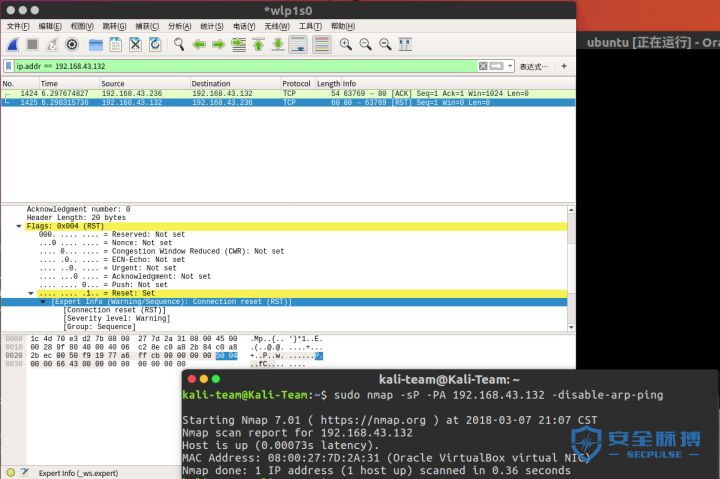The width and height of the screenshot is (720, 479).
Task: Open the filter history dropdown
Action: 510,66
